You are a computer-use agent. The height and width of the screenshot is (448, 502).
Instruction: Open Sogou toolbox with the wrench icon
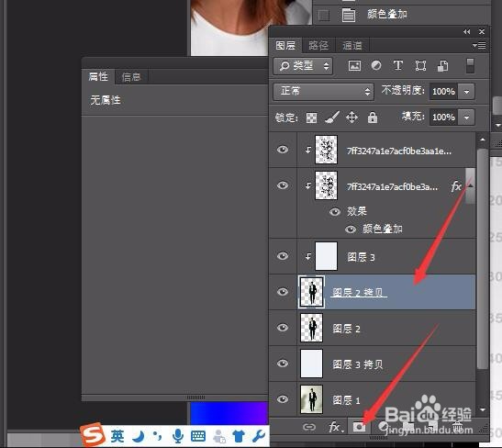pyautogui.click(x=259, y=436)
